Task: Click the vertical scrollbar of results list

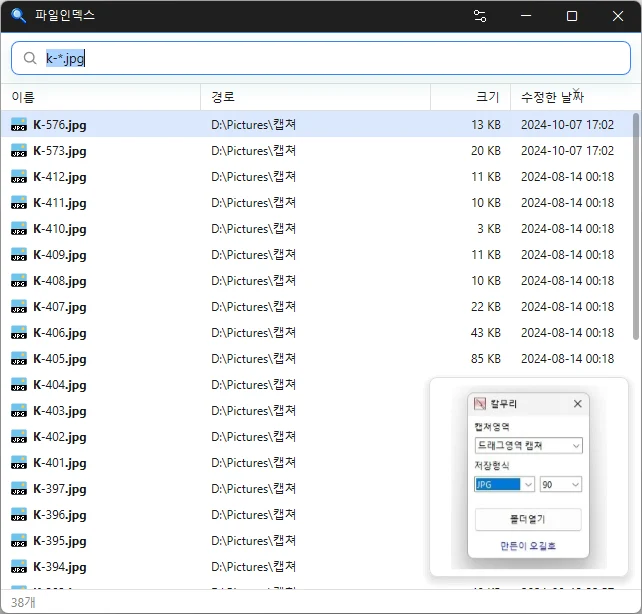Action: (x=636, y=226)
